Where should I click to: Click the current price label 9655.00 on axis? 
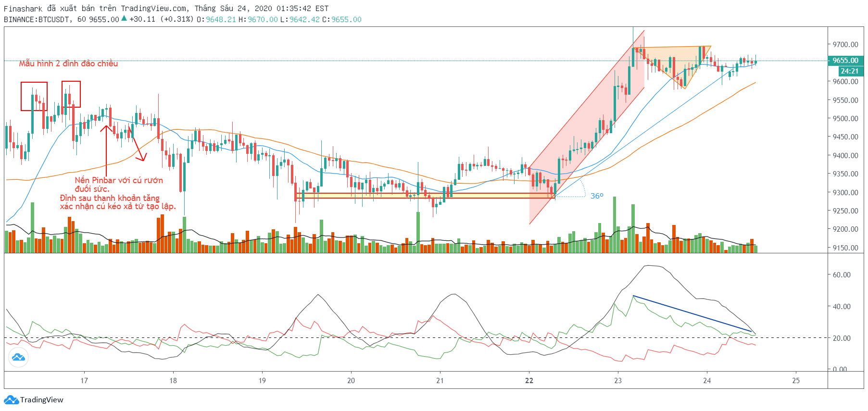845,61
